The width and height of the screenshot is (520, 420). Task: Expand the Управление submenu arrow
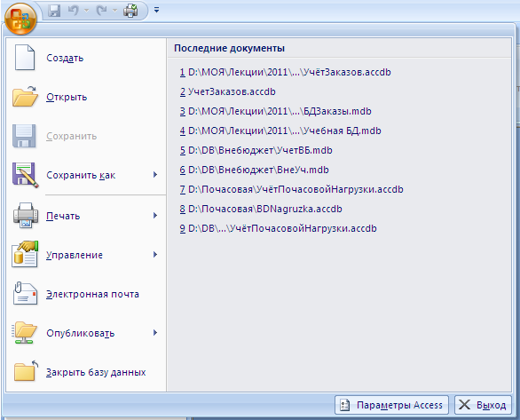tap(155, 255)
